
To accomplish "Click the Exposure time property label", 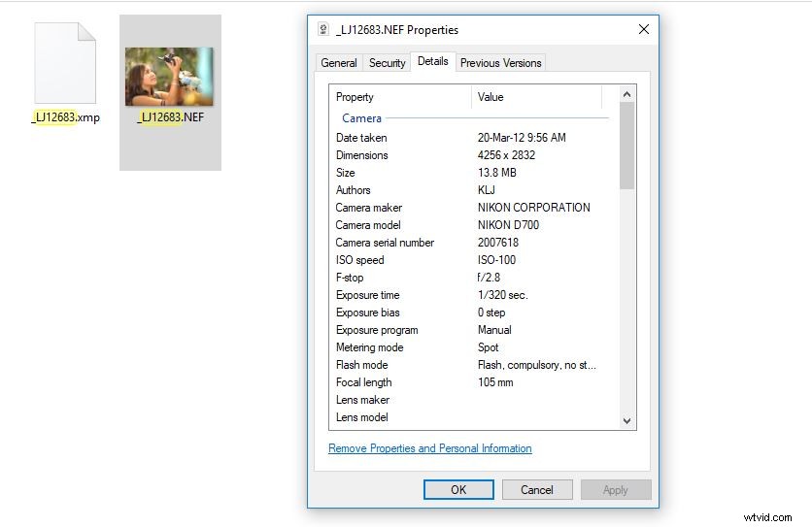I will coord(368,295).
